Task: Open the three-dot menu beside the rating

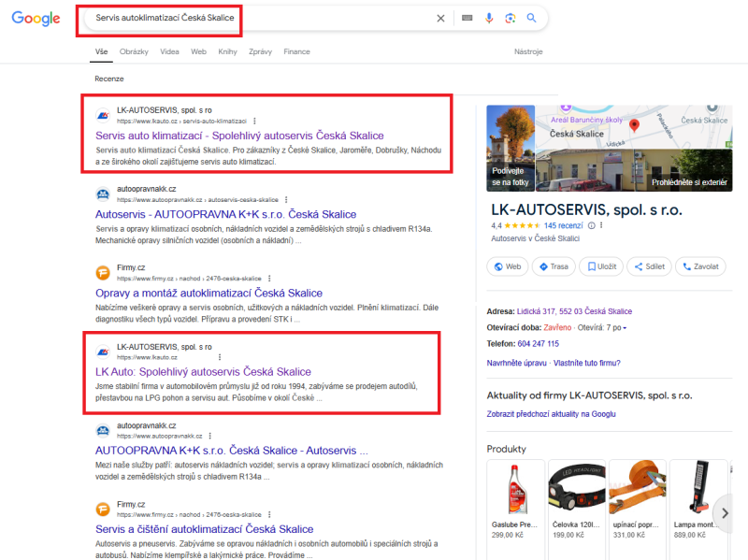Action: coord(601,225)
